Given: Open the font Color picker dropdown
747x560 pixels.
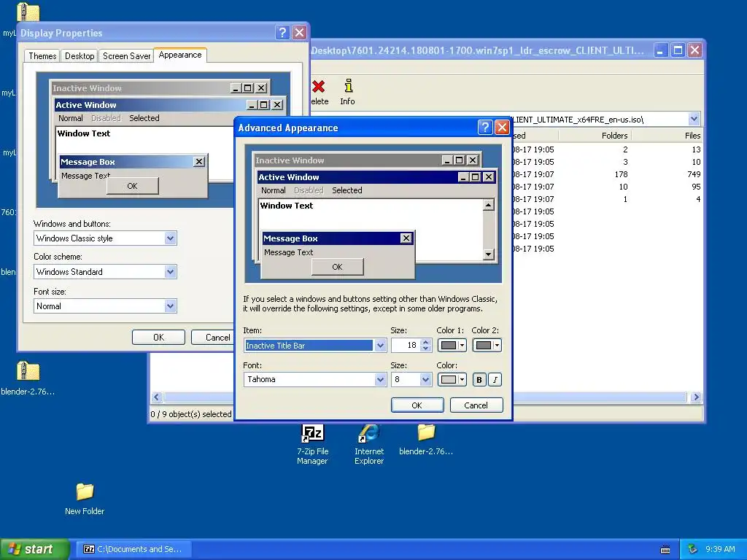Looking at the screenshot, I should pyautogui.click(x=452, y=379).
